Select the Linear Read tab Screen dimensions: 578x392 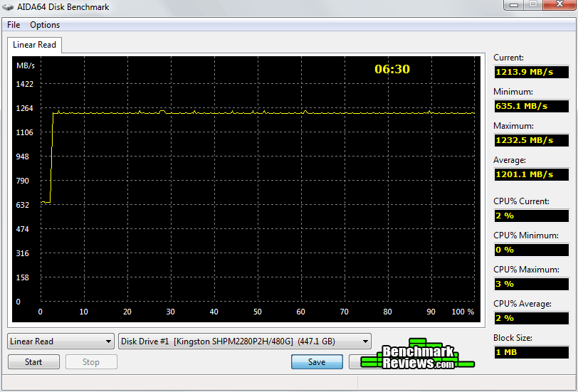[34, 45]
